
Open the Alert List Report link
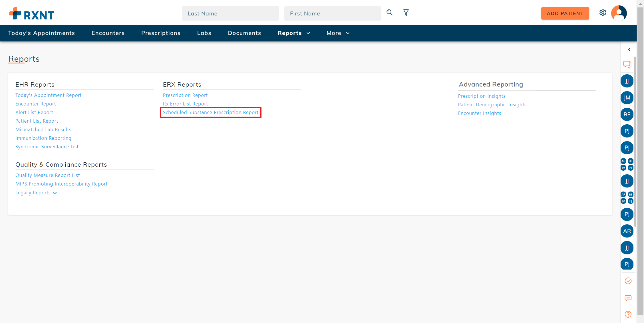(x=34, y=112)
